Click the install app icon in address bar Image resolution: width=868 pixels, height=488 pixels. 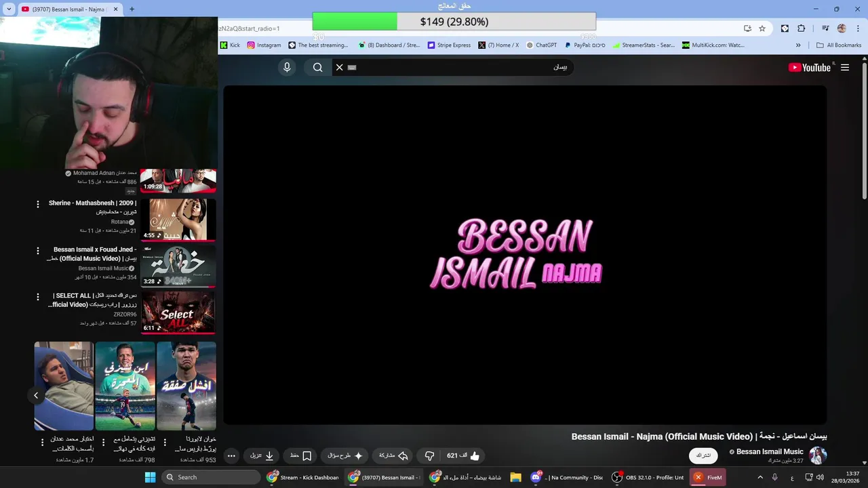point(747,28)
